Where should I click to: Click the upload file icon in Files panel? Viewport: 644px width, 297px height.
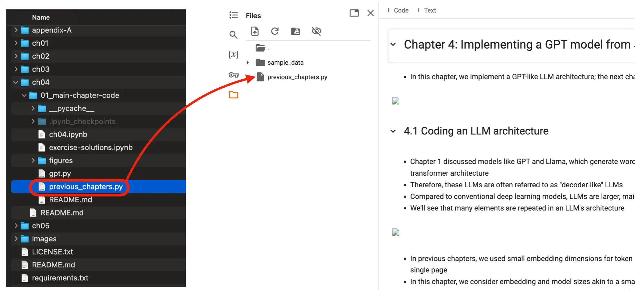click(255, 31)
